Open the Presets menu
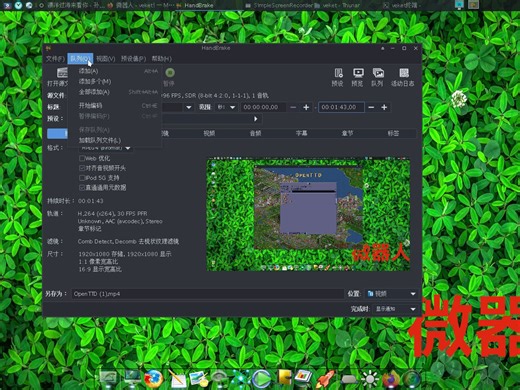Viewport: 520px width, 390px height. (133, 59)
